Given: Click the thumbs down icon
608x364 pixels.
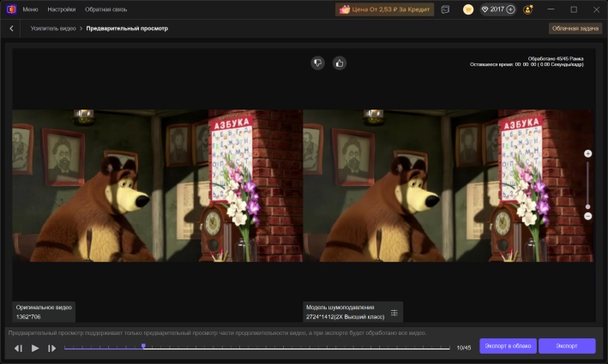Looking at the screenshot, I should 317,63.
